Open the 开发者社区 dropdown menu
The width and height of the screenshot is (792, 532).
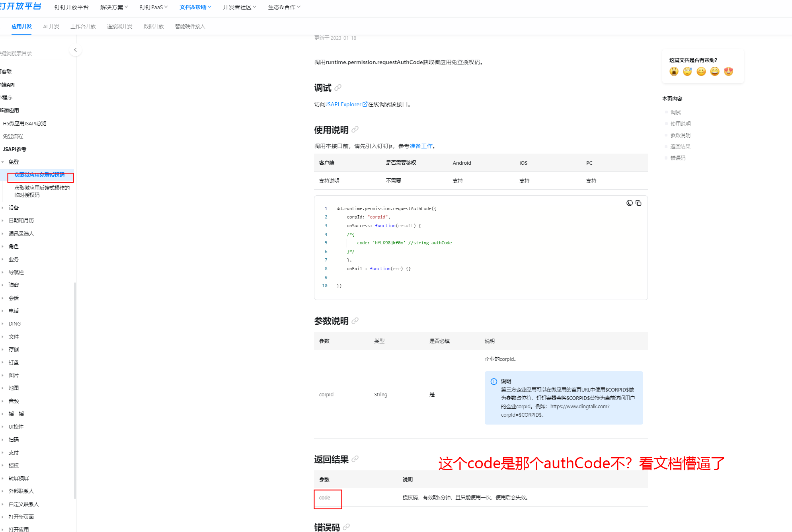(240, 7)
